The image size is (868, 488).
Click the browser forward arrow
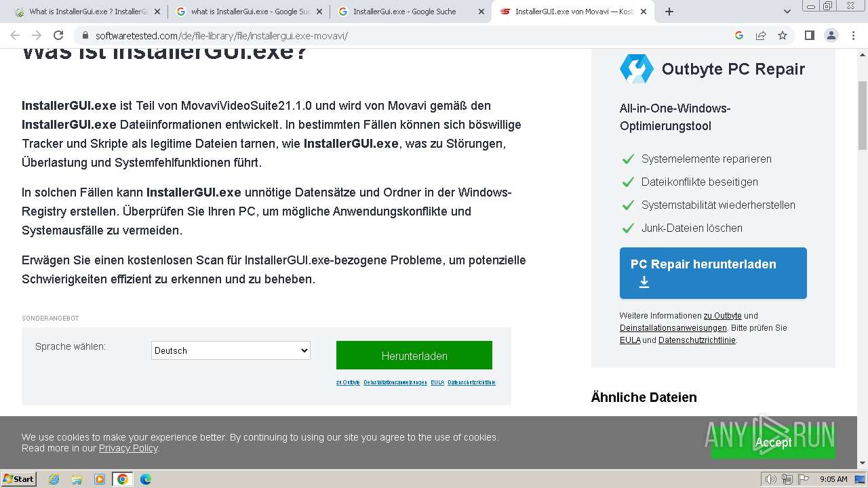pos(37,35)
